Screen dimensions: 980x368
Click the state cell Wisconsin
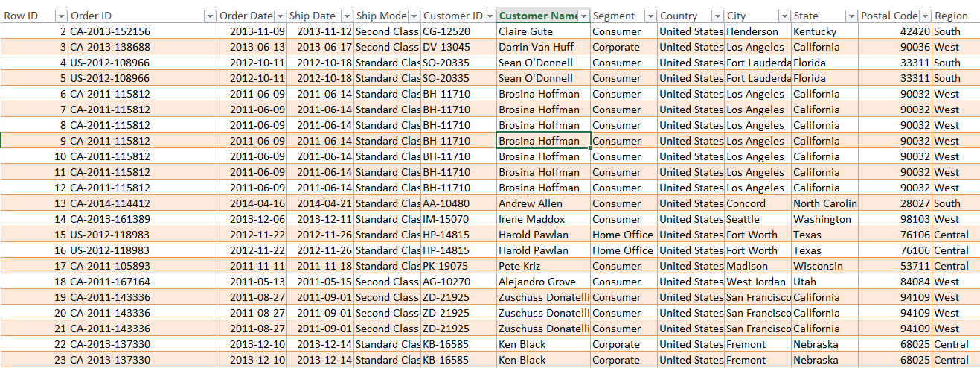tap(824, 266)
